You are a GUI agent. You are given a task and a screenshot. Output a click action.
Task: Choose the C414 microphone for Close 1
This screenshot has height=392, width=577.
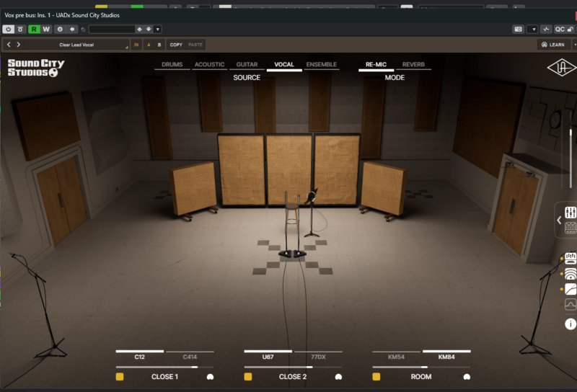[190, 355]
